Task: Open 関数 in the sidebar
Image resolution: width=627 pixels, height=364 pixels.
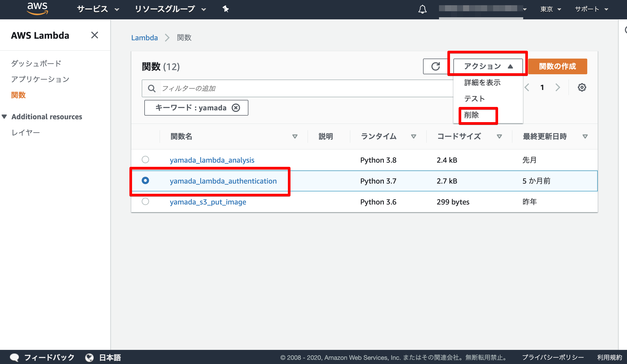Action: (x=18, y=95)
